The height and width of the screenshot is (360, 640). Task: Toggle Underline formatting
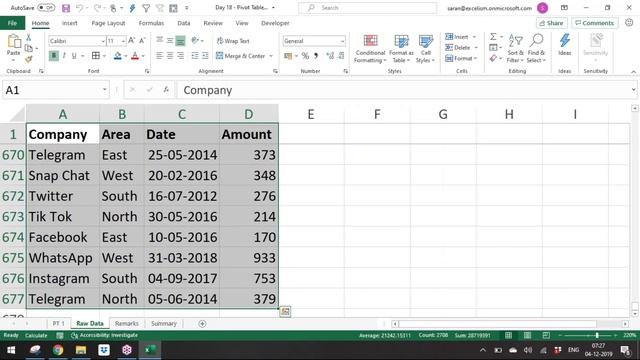pos(74,56)
